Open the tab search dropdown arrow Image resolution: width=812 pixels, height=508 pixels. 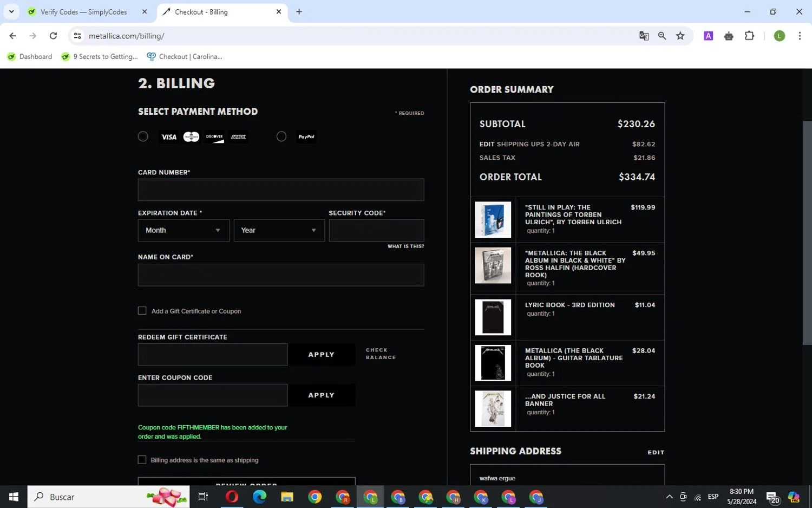pyautogui.click(x=11, y=12)
